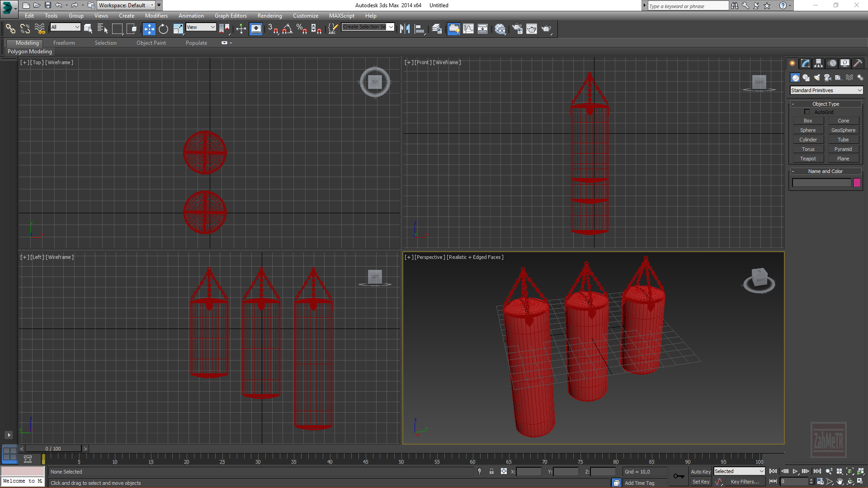Enable the AutoGrid checkbox
The image size is (868, 488).
(x=807, y=112)
